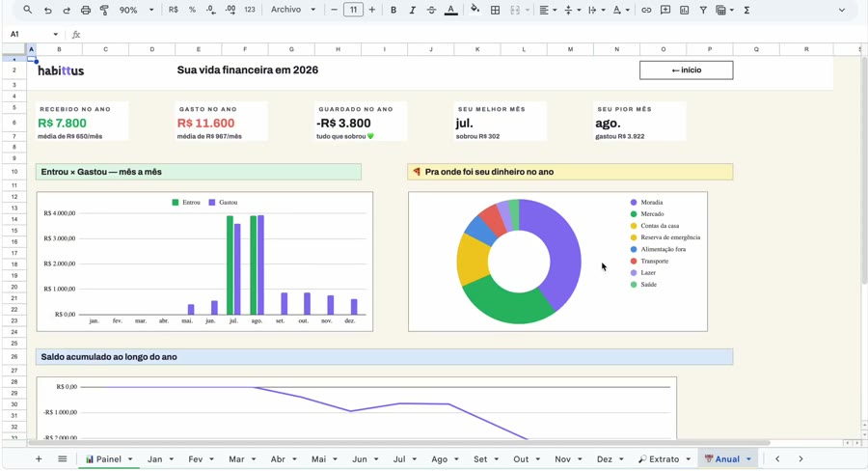Select the paint format roller icon
Viewport: 868px width, 471px height.
[x=104, y=10]
